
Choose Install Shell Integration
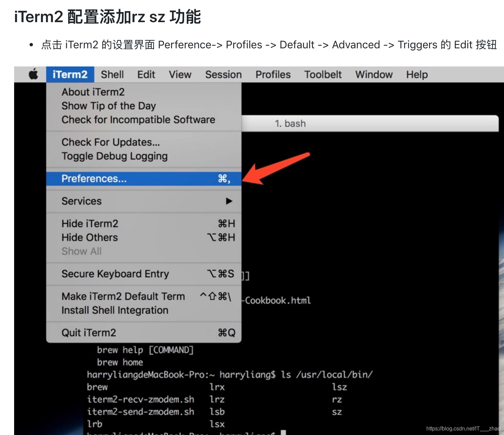144,310
